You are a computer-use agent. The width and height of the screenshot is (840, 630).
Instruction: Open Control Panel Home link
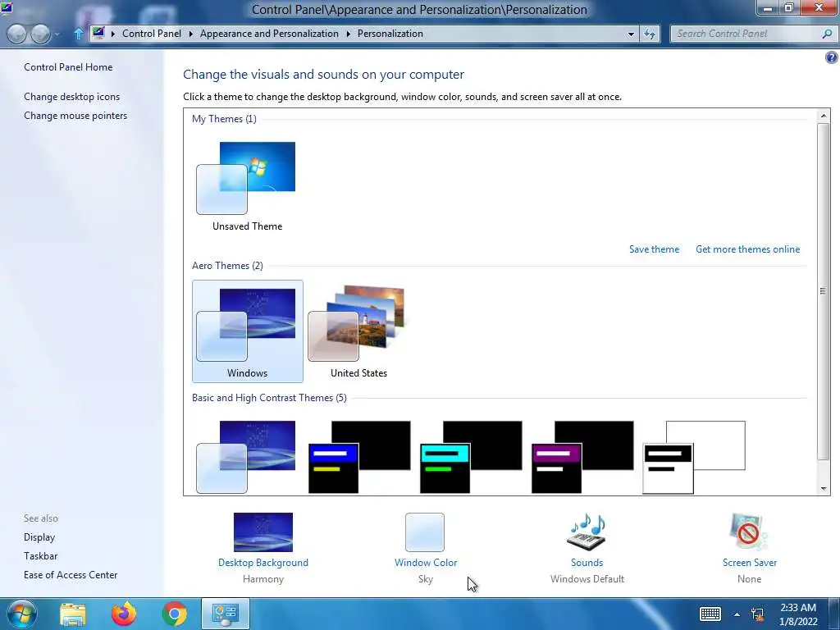(68, 67)
